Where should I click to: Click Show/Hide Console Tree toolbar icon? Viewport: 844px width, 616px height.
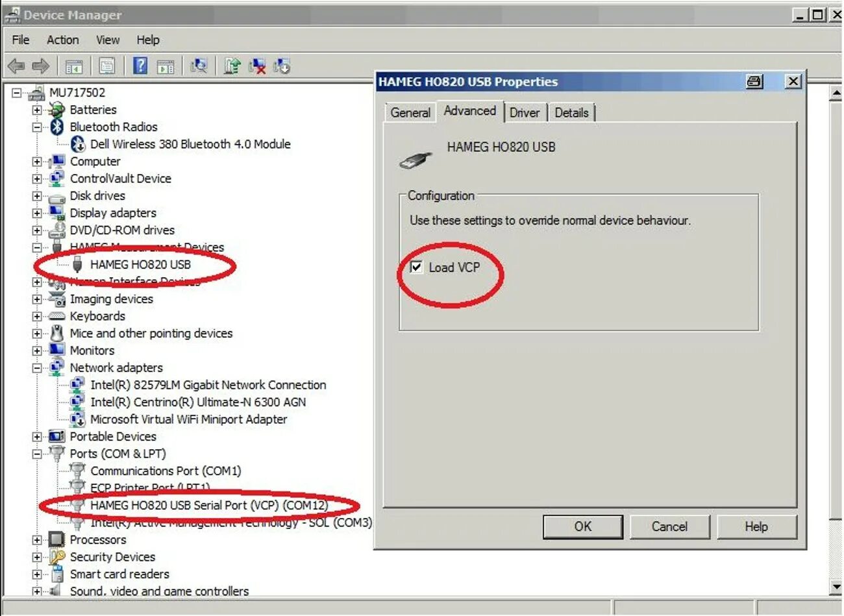(74, 66)
